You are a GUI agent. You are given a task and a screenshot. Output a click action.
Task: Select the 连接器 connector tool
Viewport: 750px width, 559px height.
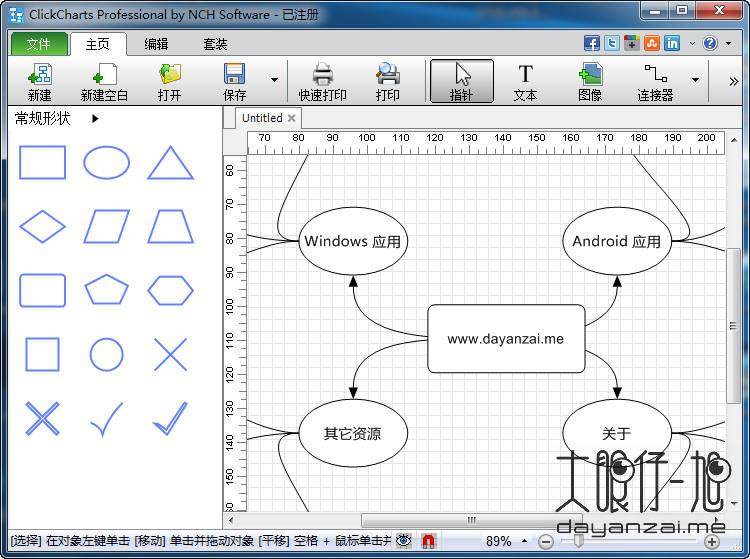pos(655,82)
